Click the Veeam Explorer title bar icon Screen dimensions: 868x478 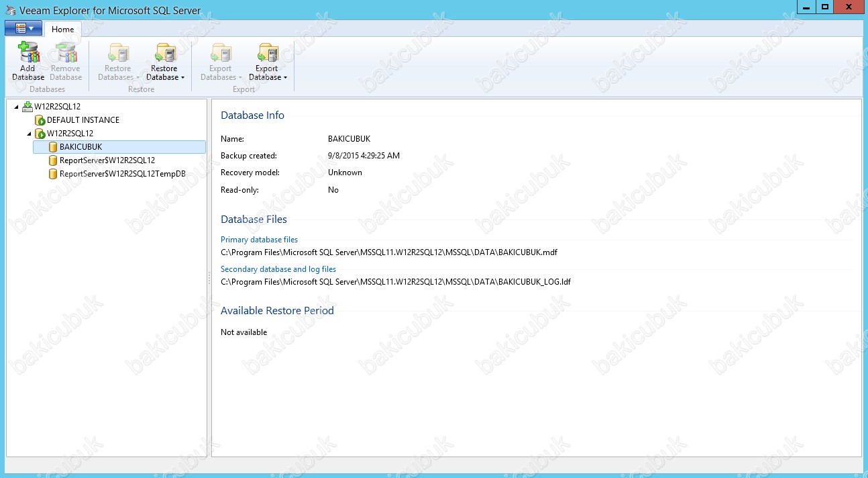tap(10, 10)
